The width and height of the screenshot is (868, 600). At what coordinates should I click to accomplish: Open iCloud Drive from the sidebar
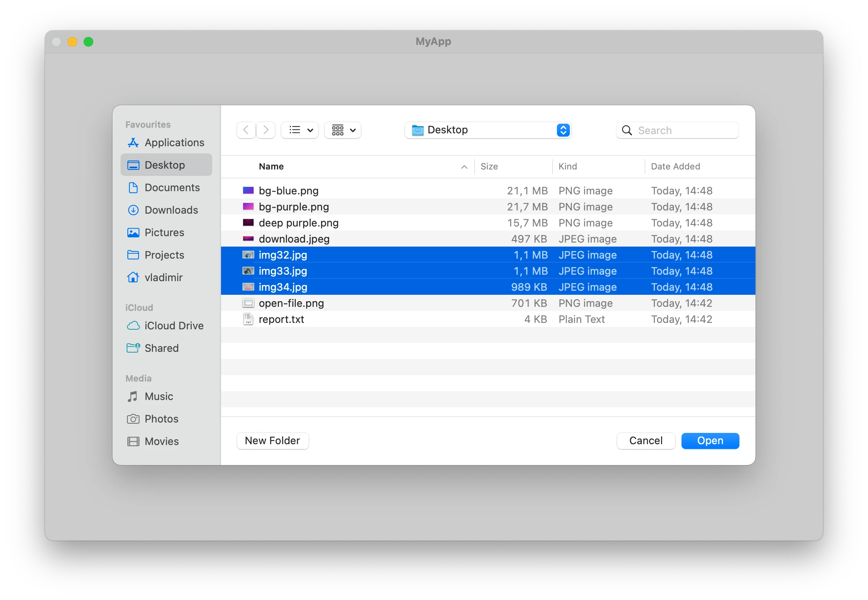coord(174,326)
